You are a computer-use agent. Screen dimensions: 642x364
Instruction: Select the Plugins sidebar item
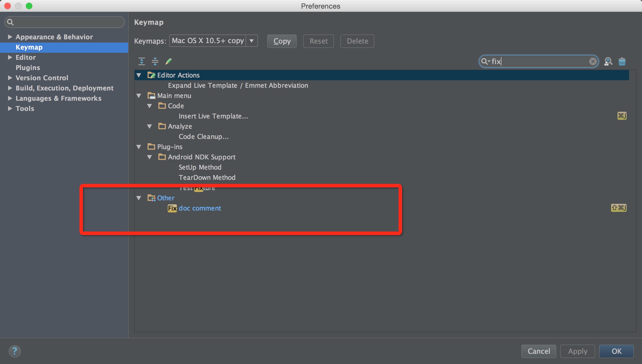(x=27, y=67)
